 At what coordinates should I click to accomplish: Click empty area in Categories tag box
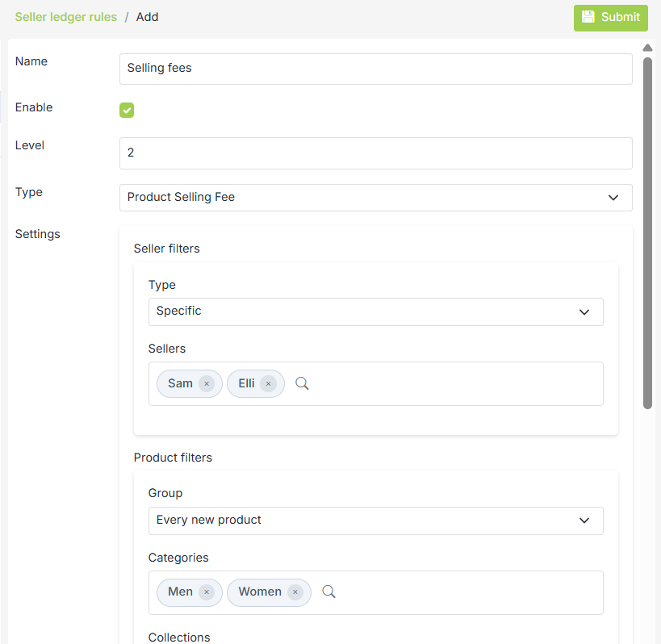coord(468,592)
